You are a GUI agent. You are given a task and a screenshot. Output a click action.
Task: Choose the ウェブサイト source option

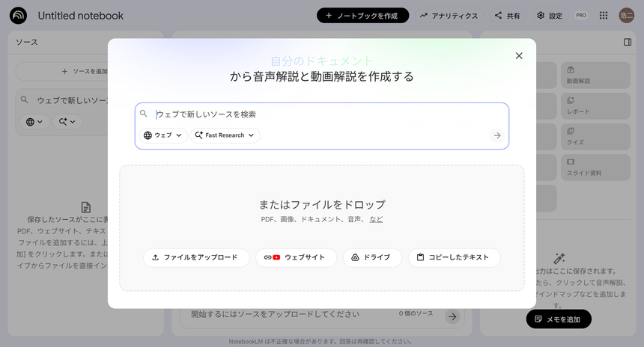pyautogui.click(x=296, y=257)
